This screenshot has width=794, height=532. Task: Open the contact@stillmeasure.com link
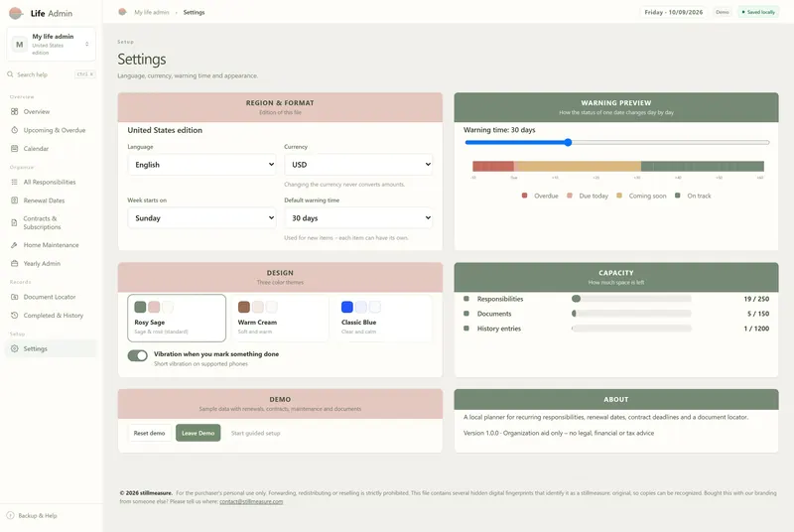[251, 501]
